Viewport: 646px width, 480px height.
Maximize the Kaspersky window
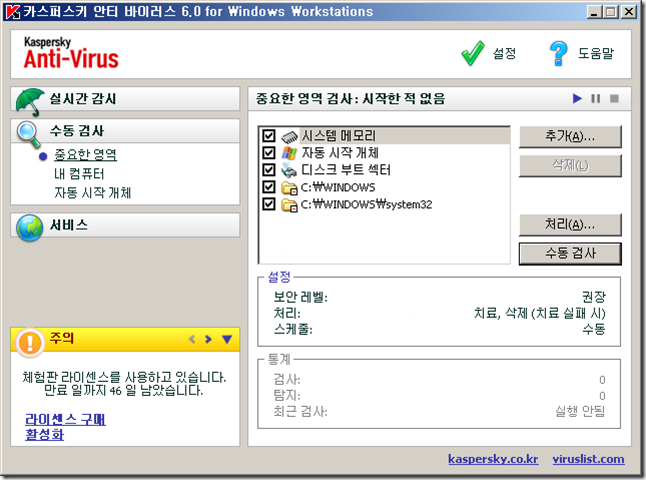[611, 12]
